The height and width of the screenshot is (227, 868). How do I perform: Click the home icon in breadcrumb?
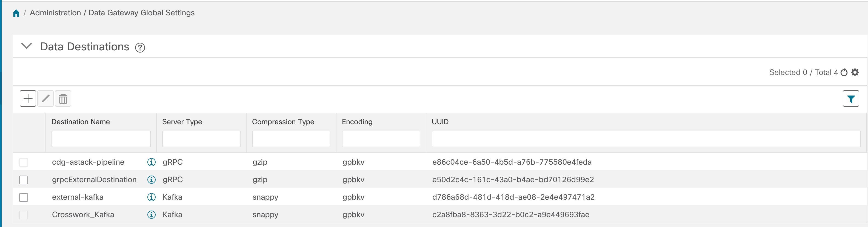(16, 13)
